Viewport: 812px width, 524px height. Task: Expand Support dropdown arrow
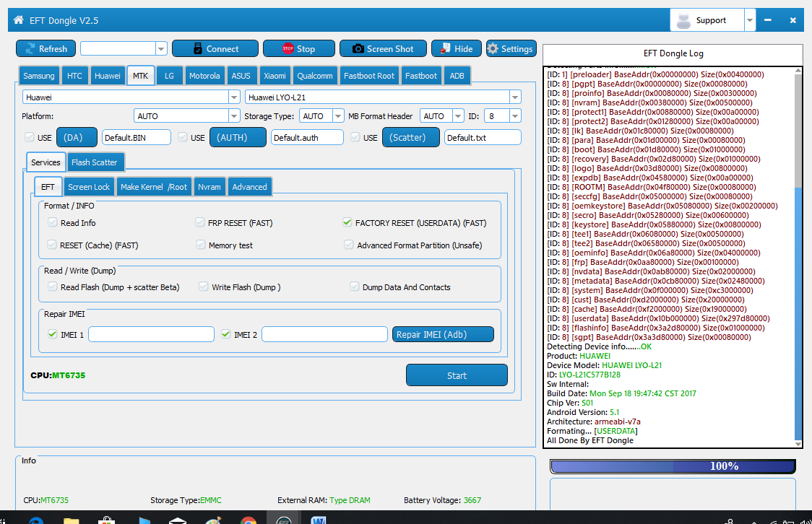pyautogui.click(x=749, y=20)
